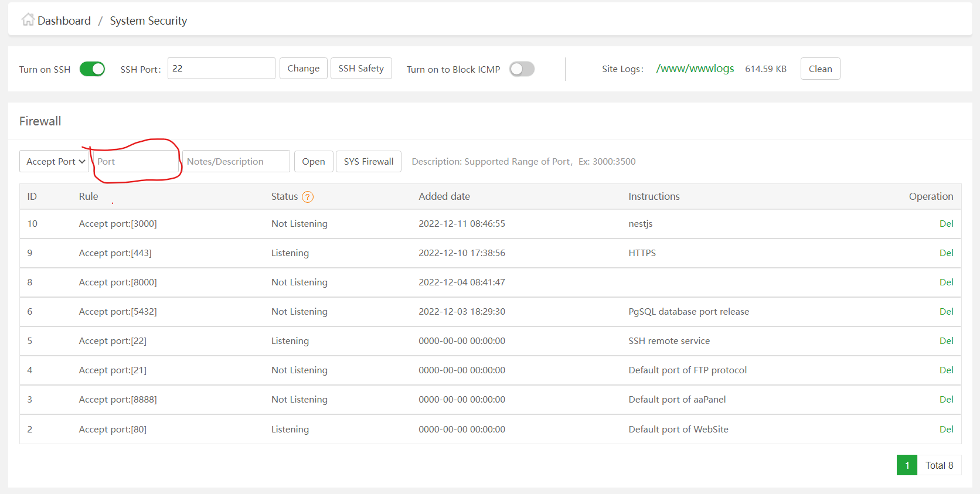The image size is (980, 494).
Task: Focus the firewall Port input field
Action: pos(136,162)
